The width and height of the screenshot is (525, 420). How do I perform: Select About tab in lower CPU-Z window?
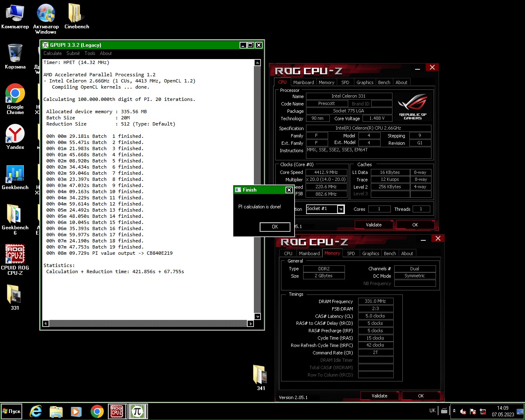[x=407, y=253]
